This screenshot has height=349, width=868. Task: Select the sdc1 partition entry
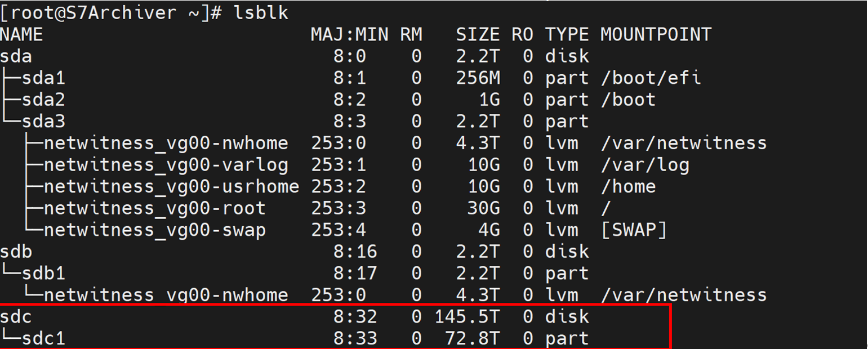coord(43,338)
